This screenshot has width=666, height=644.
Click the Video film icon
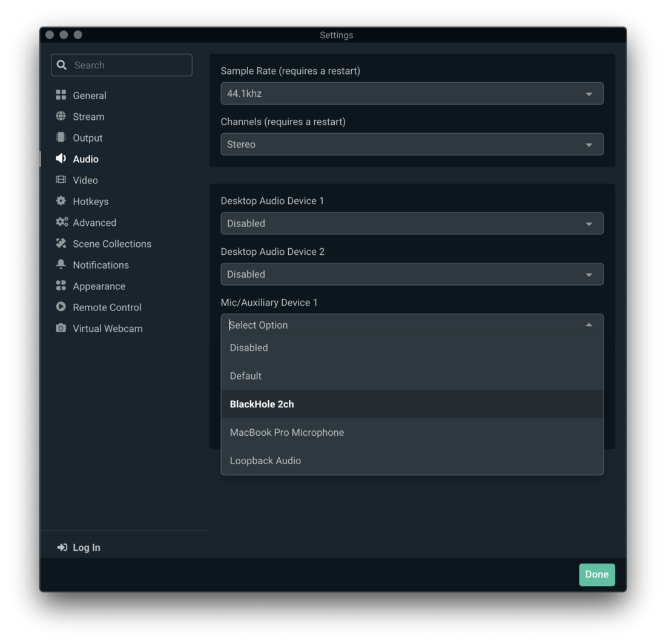click(x=61, y=180)
